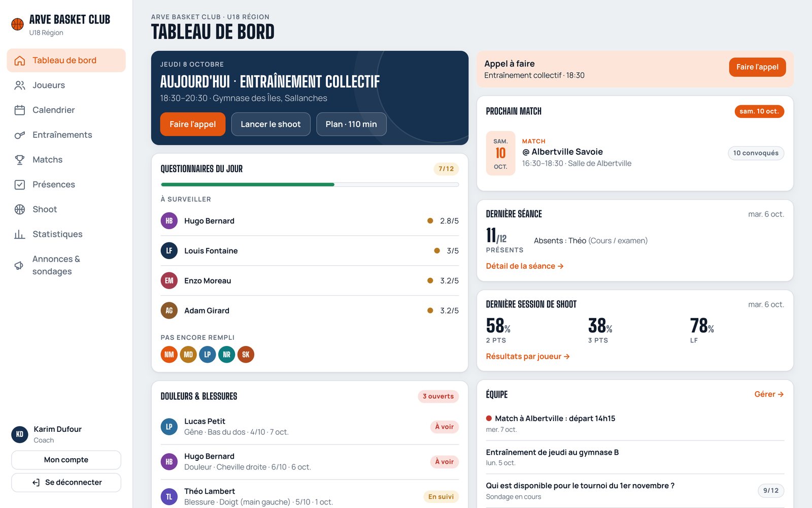The image size is (812, 508).
Task: Open Présences via the checkmark icon
Action: point(20,185)
